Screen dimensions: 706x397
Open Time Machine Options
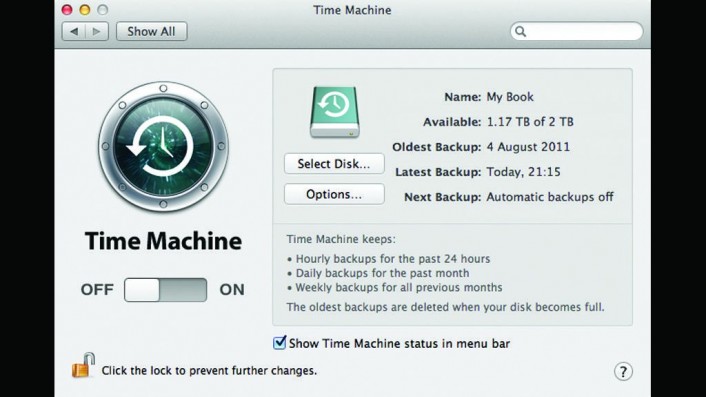coord(334,194)
